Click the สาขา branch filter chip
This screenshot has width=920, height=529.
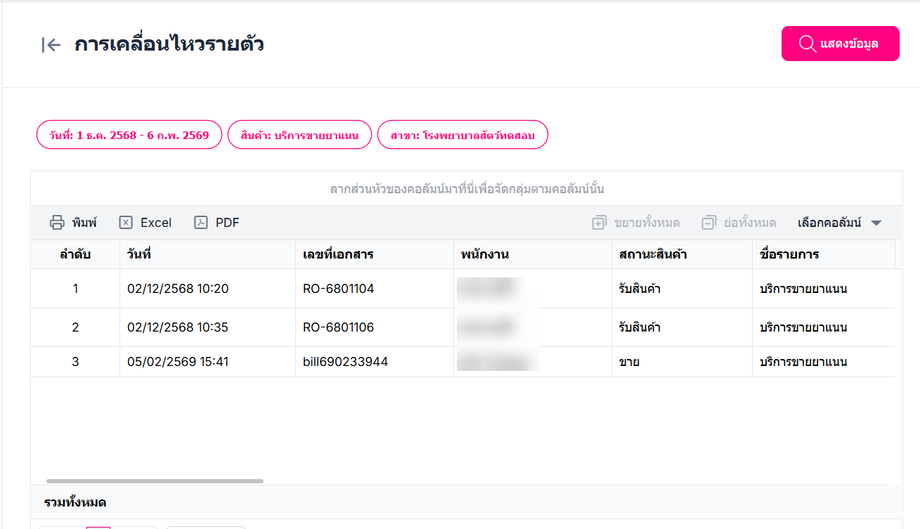[x=462, y=135]
